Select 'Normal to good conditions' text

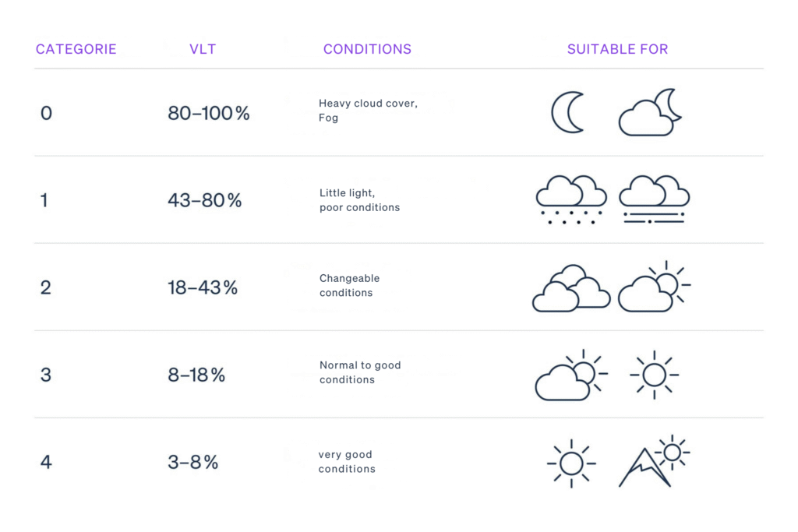click(x=360, y=372)
